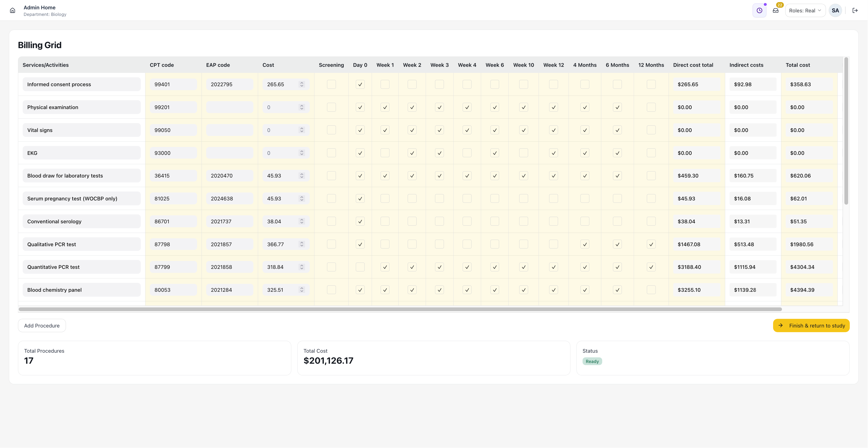Click total cost cell showing $4304.34

pyautogui.click(x=809, y=267)
